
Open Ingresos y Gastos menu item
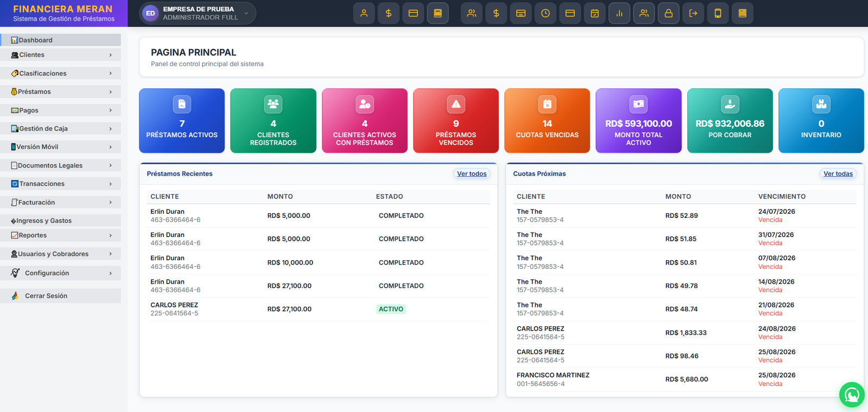(60, 221)
